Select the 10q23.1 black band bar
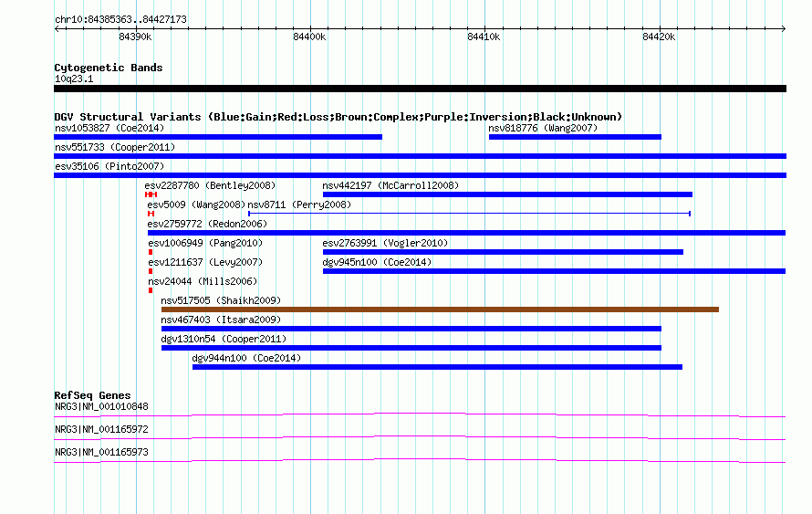The height and width of the screenshot is (514, 812). [x=420, y=89]
